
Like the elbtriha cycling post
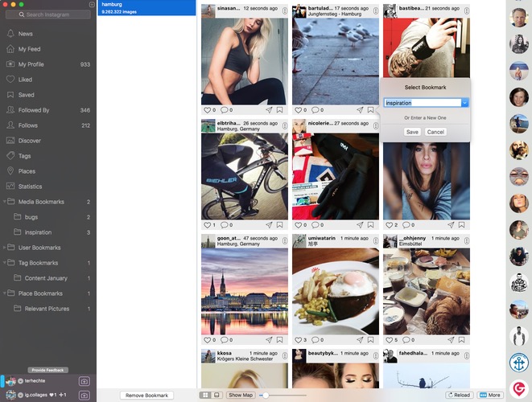coord(208,225)
